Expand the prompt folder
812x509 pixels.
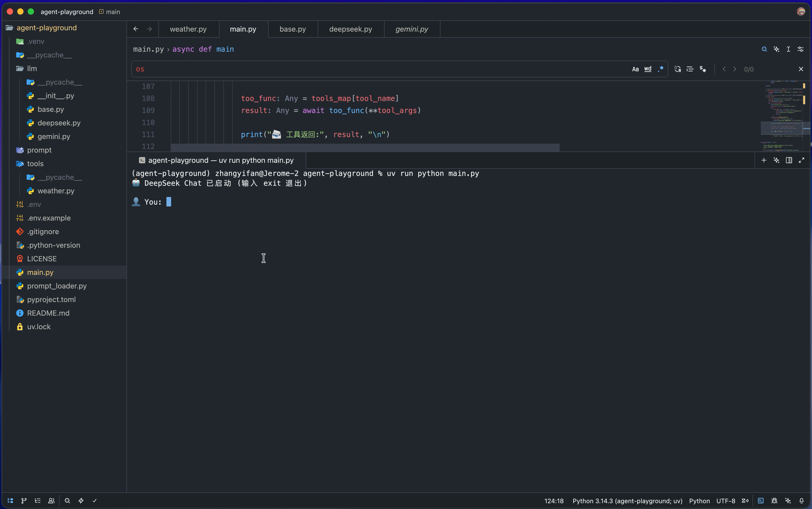tap(39, 150)
